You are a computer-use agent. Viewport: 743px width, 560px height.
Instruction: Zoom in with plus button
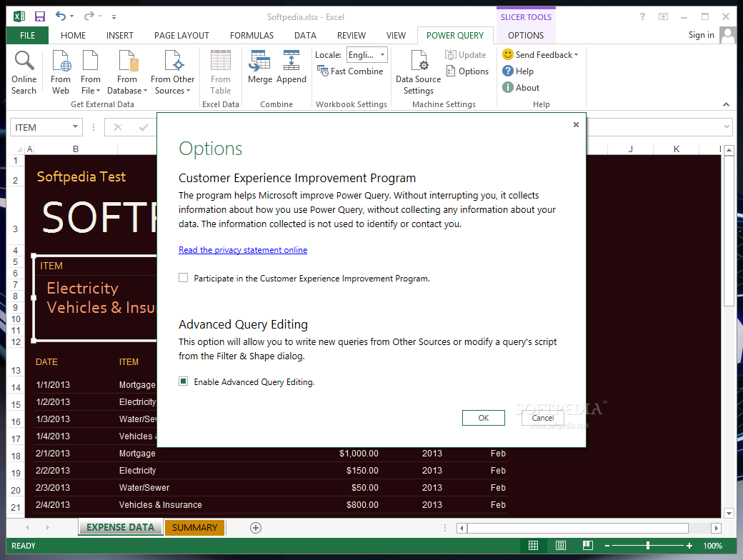tap(689, 546)
